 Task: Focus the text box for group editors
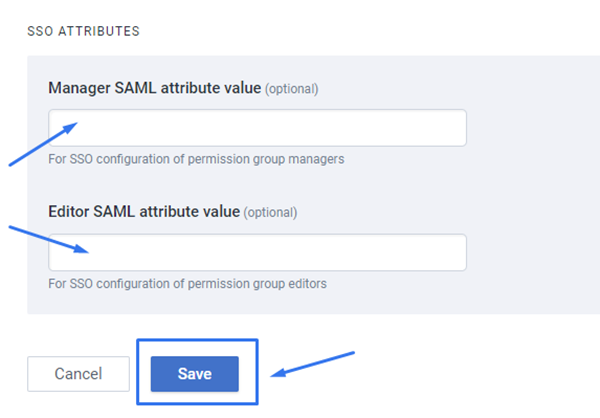[x=257, y=252]
